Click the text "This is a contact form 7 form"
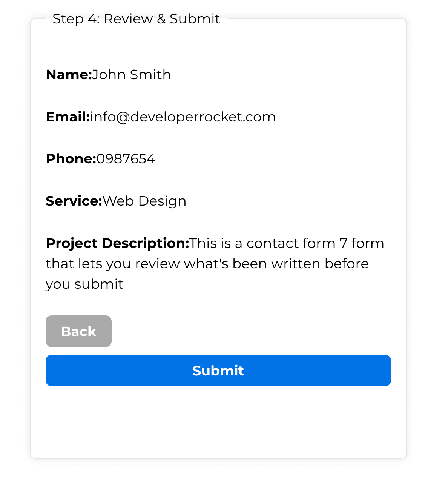This screenshot has width=448, height=492. tap(287, 243)
